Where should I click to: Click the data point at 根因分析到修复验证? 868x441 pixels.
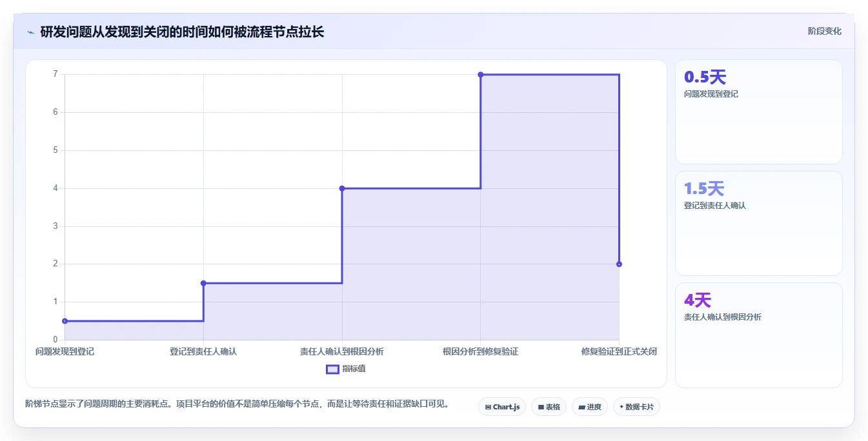coord(481,75)
